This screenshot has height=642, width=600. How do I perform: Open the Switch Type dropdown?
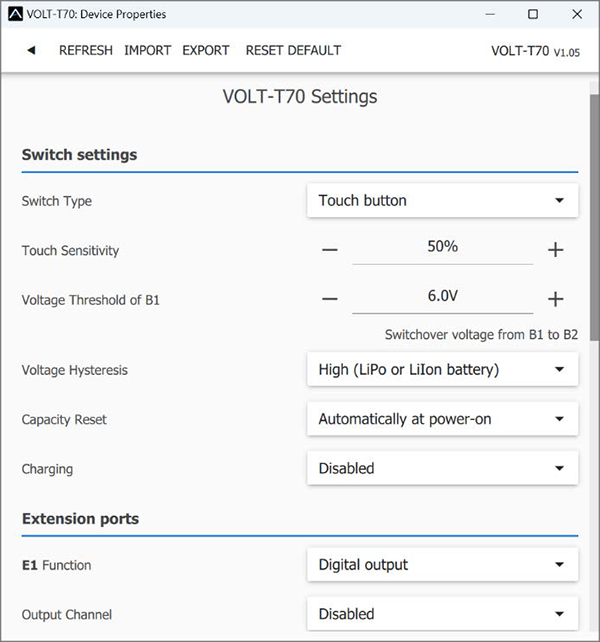point(442,201)
